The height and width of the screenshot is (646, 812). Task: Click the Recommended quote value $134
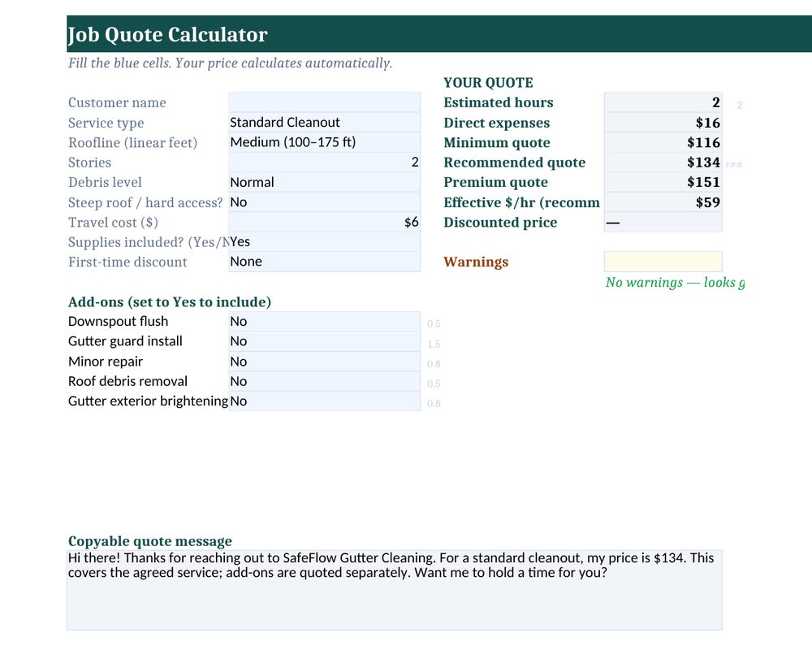[x=663, y=163]
